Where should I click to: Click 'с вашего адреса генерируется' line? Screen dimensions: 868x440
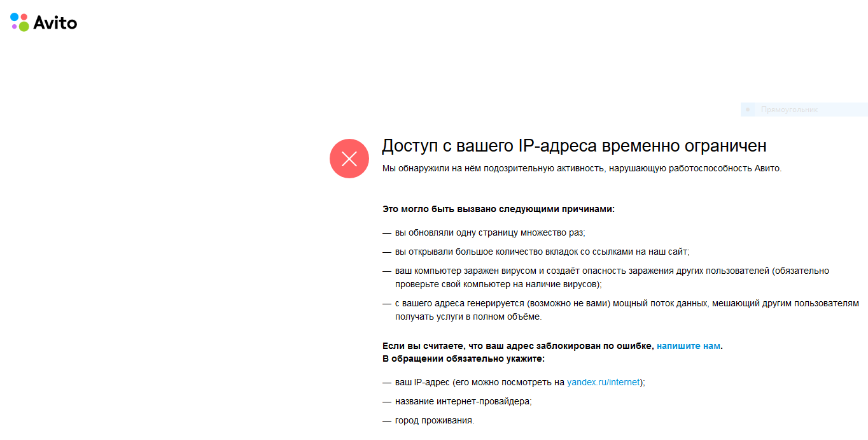click(627, 309)
